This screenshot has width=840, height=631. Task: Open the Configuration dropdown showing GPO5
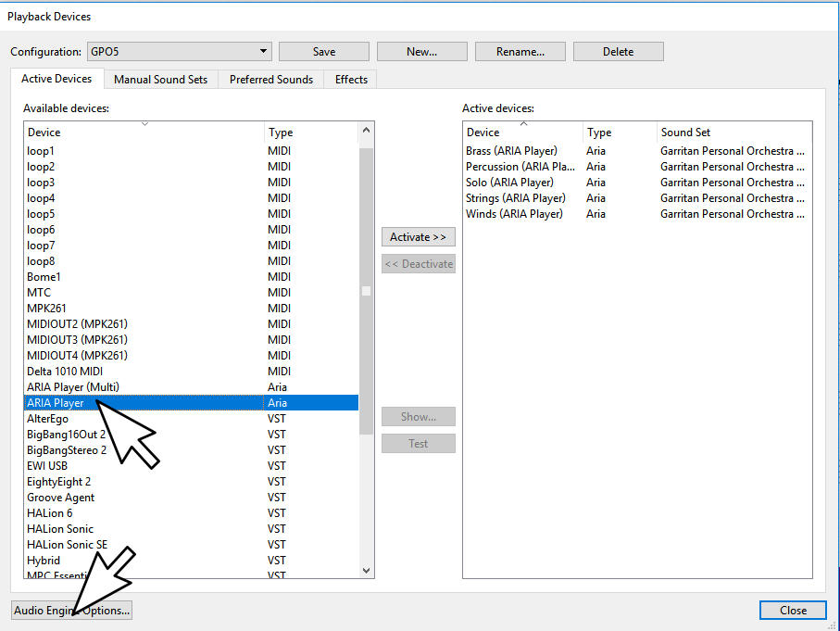(179, 52)
